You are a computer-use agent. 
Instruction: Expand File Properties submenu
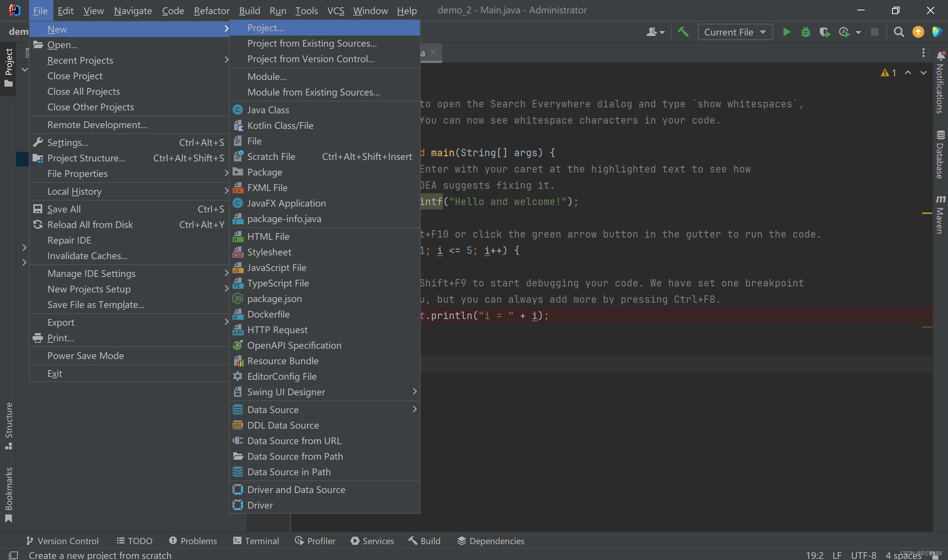tap(130, 174)
